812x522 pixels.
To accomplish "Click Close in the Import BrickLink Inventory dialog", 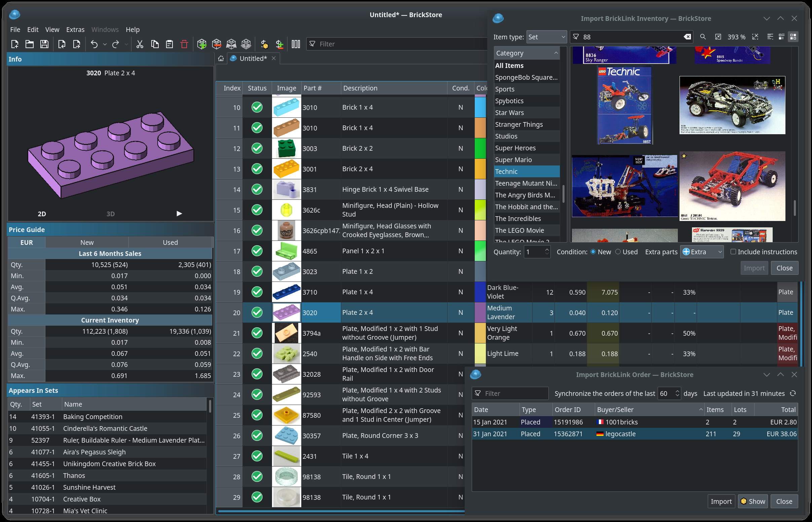I will click(784, 268).
